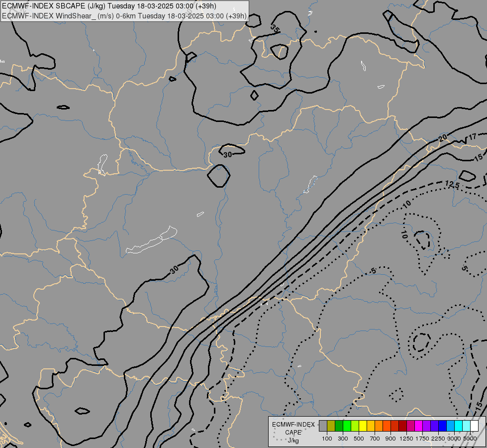Click the olive swatch in the CAPE legend
The image size is (487, 448).
(331, 426)
